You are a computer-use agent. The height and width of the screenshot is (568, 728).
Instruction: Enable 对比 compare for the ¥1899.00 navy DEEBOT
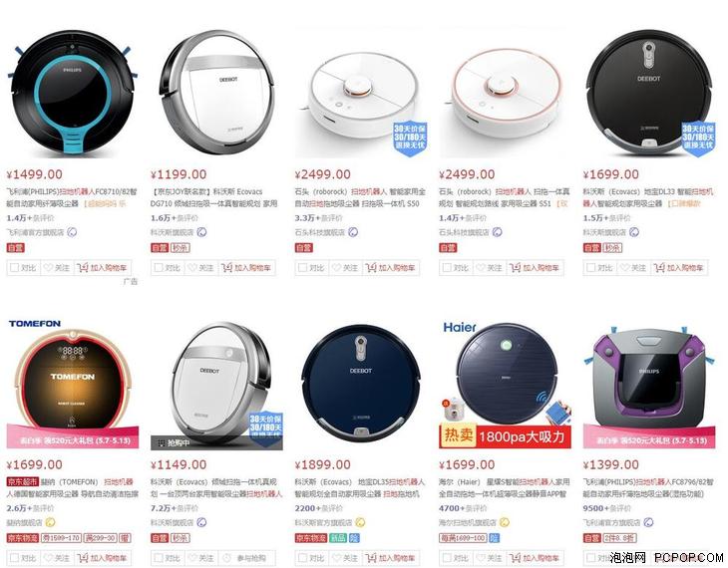click(303, 557)
